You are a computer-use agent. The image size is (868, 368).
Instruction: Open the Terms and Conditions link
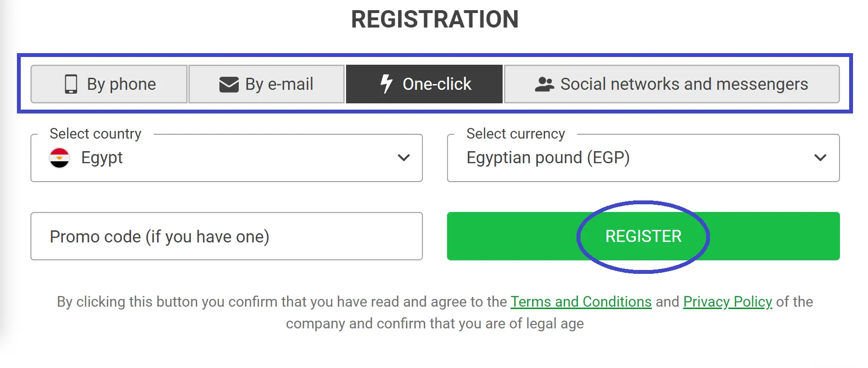581,301
